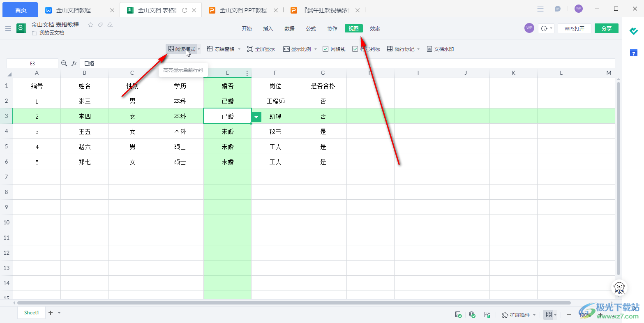Click the 全屏显示 button
This screenshot has height=323, width=644.
tap(261, 49)
